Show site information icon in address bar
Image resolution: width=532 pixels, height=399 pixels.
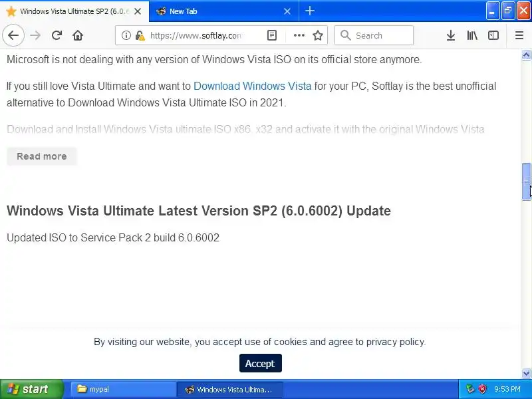126,35
